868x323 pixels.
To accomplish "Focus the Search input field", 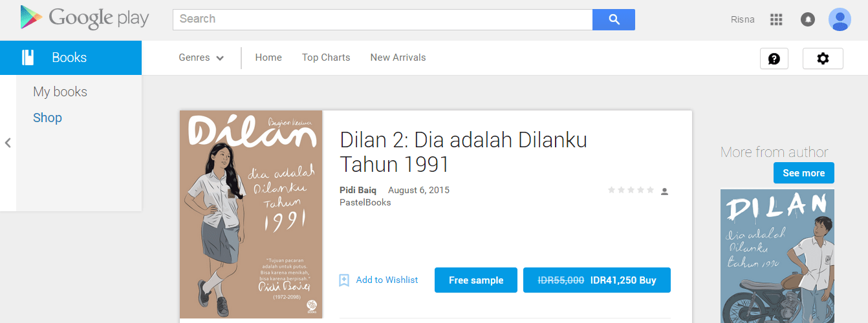I will point(382,19).
